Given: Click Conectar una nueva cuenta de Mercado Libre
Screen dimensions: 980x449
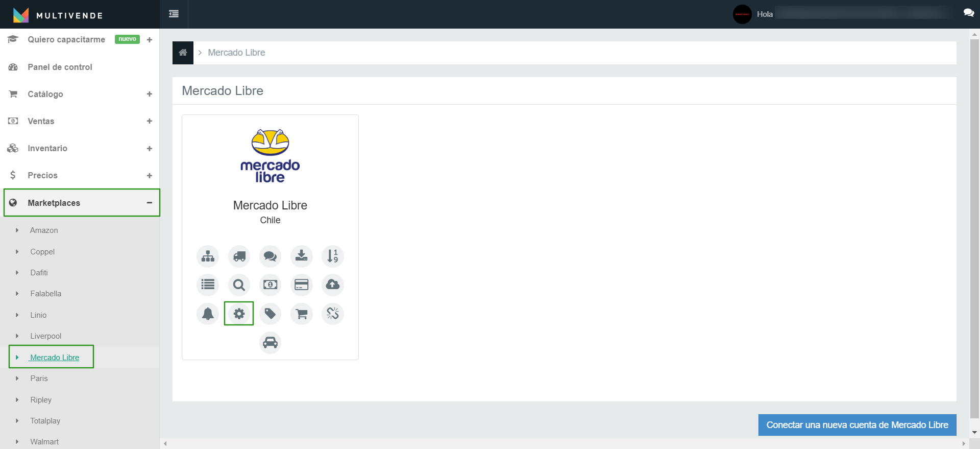Looking at the screenshot, I should tap(857, 425).
